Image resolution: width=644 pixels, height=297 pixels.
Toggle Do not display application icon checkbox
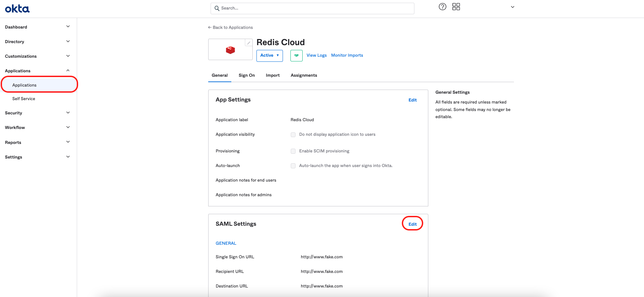(x=293, y=135)
